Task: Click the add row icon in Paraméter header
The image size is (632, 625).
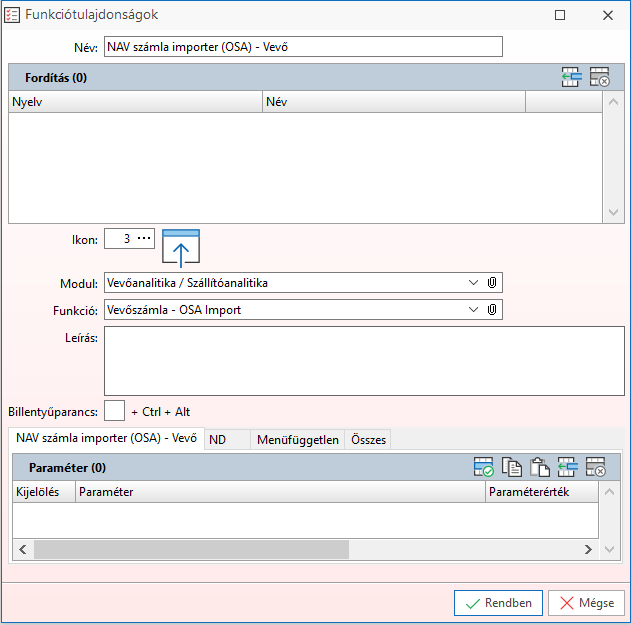Action: 568,467
